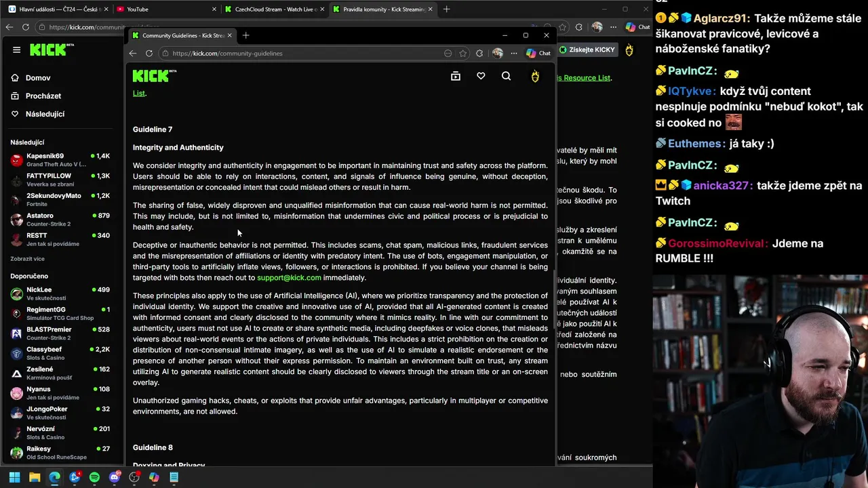Click the Získejte KICKY button in back window
This screenshot has height=488, width=868.
point(587,49)
